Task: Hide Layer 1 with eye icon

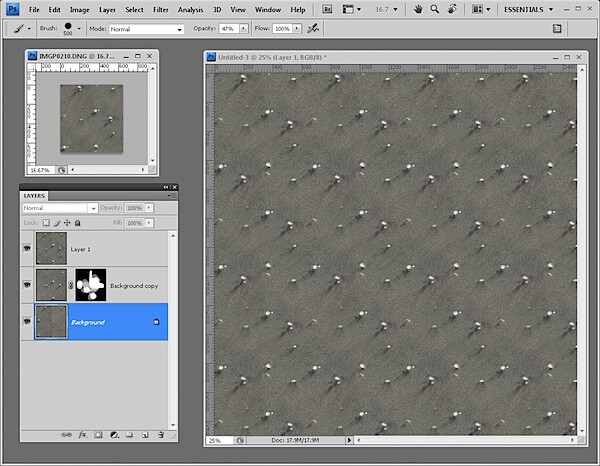Action: (27, 249)
